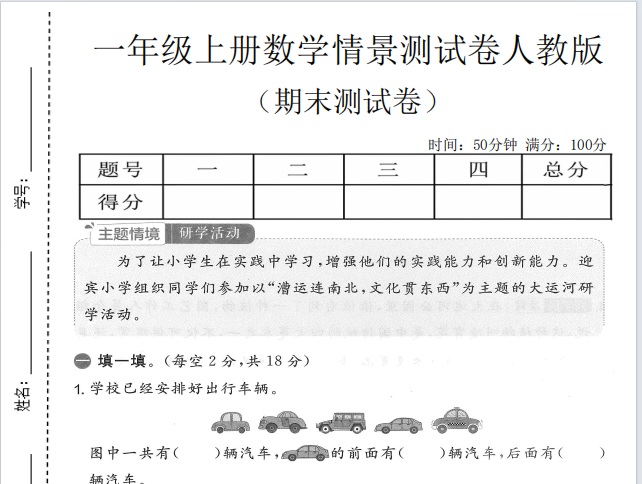Click the second car in the row
This screenshot has width=642, height=484.
(283, 422)
